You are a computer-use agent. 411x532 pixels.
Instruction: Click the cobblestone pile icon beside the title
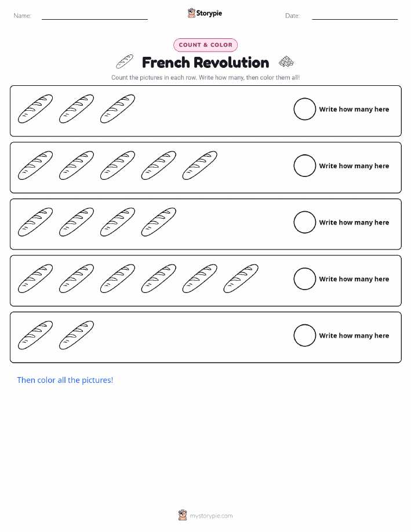tap(286, 61)
